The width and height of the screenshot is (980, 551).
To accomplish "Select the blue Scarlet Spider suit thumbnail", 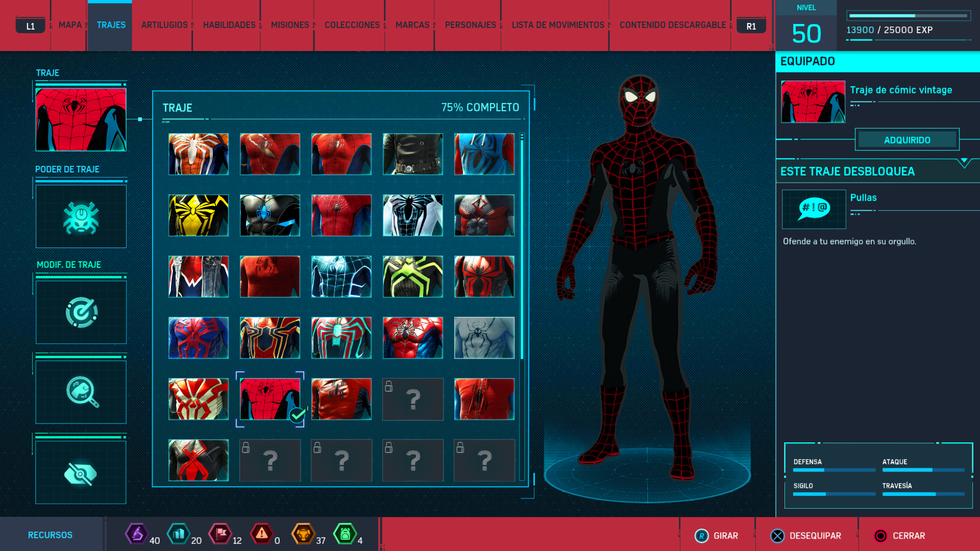I will [484, 154].
